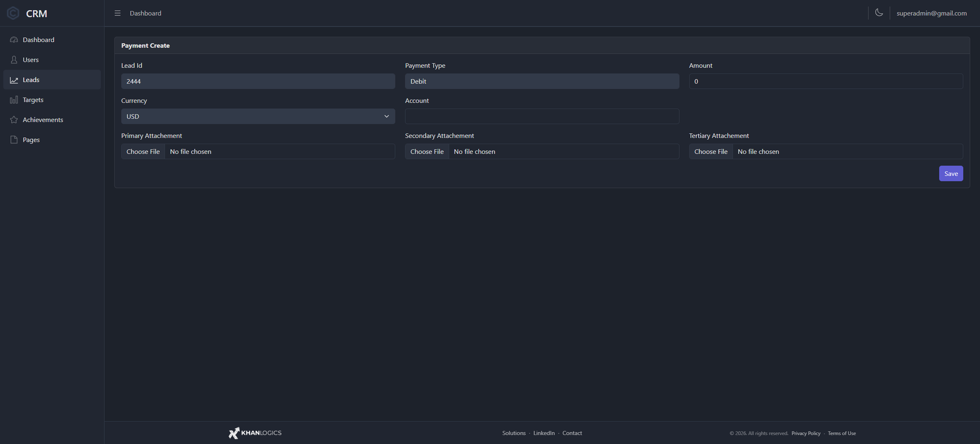This screenshot has height=444, width=980.
Task: Open the Currency USD dropdown
Action: (258, 116)
